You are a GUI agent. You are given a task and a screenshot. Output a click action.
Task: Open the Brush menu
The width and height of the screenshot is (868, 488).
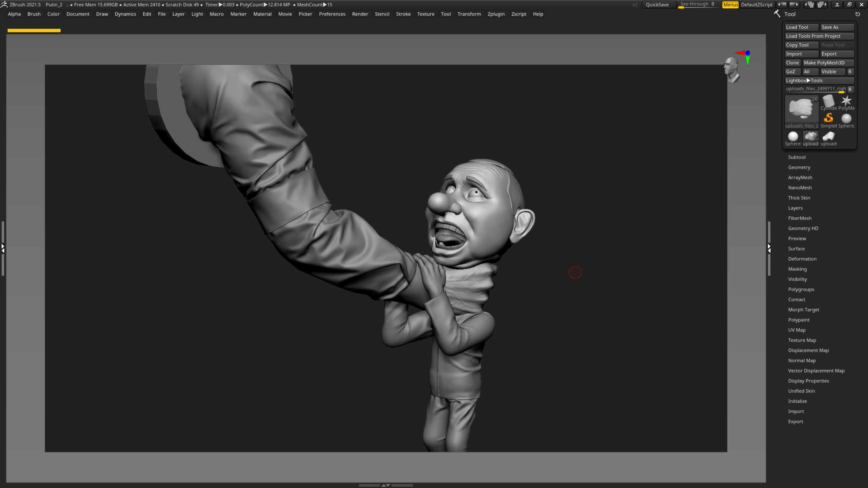pos(34,14)
